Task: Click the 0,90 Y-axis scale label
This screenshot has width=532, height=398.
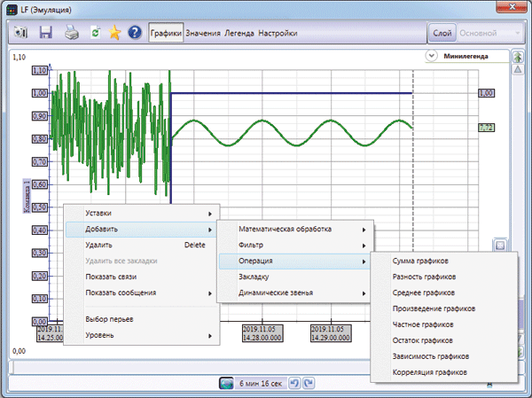Action: (x=39, y=116)
